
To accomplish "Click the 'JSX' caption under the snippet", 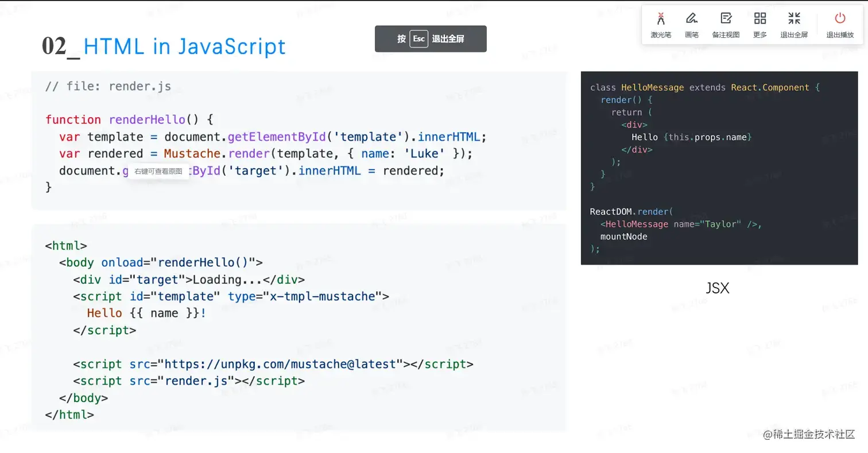I will tap(718, 288).
